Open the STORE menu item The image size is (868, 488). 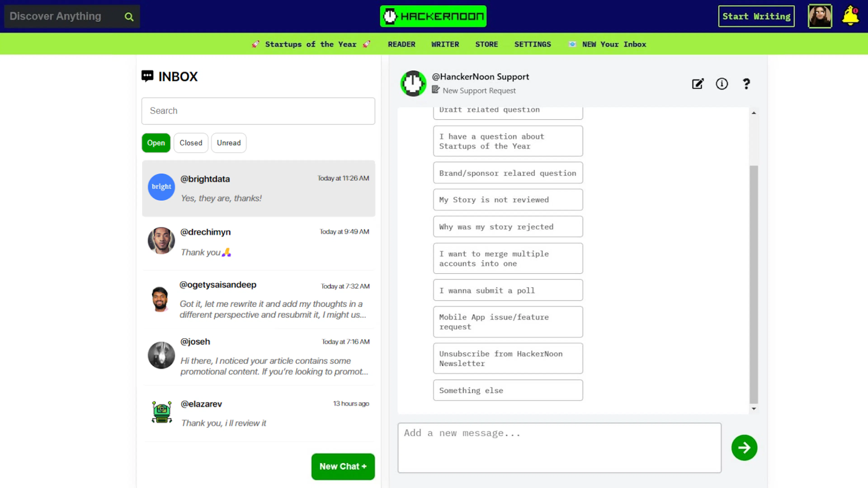(486, 44)
